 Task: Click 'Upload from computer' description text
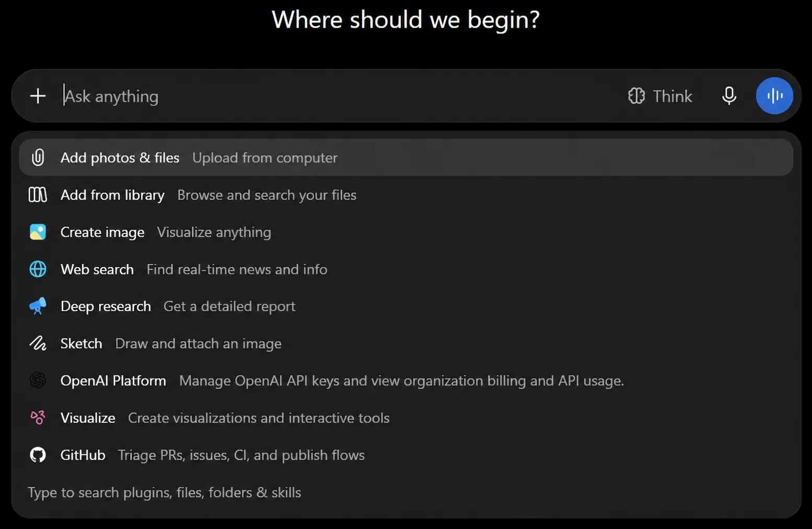click(x=265, y=158)
